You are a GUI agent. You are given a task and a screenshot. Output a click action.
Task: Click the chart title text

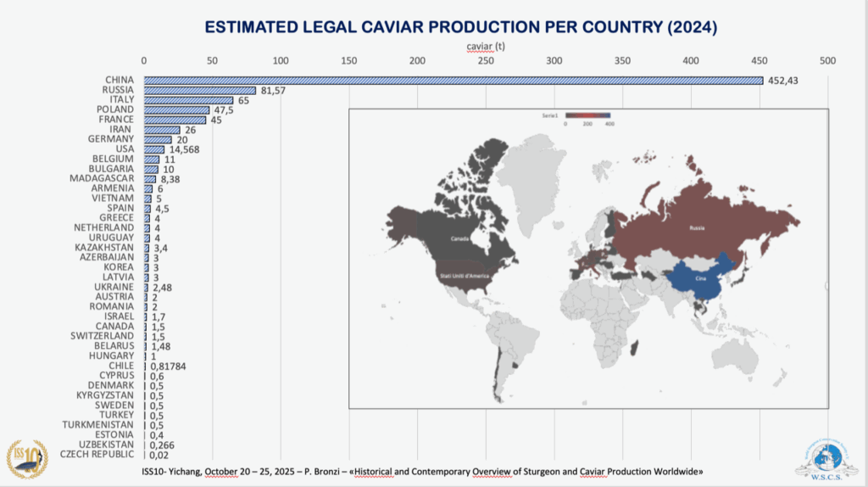(x=461, y=27)
